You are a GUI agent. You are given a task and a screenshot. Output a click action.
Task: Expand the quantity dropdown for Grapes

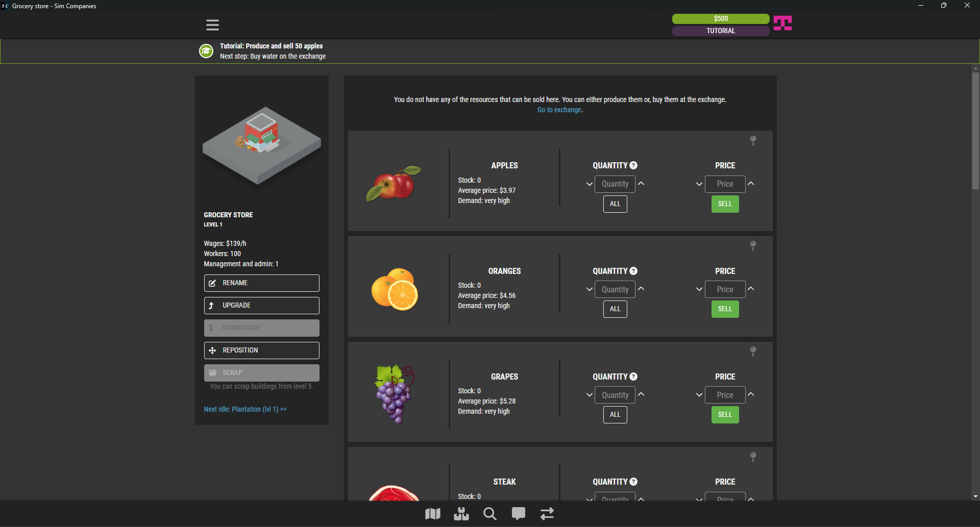589,394
